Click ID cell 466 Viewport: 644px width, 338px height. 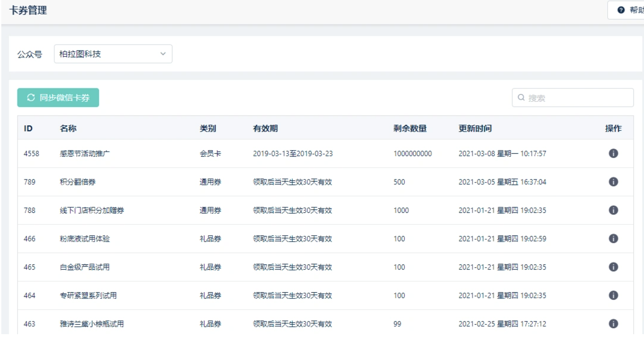pos(29,239)
